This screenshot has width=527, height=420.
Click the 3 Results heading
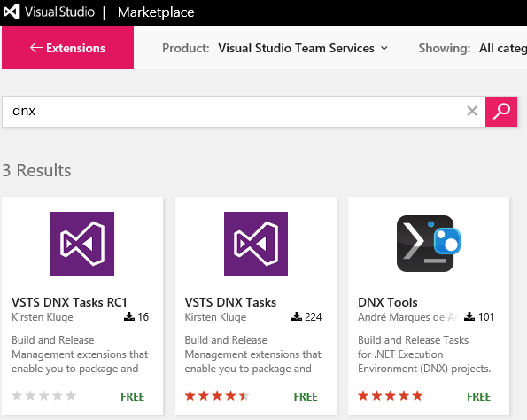tap(36, 170)
